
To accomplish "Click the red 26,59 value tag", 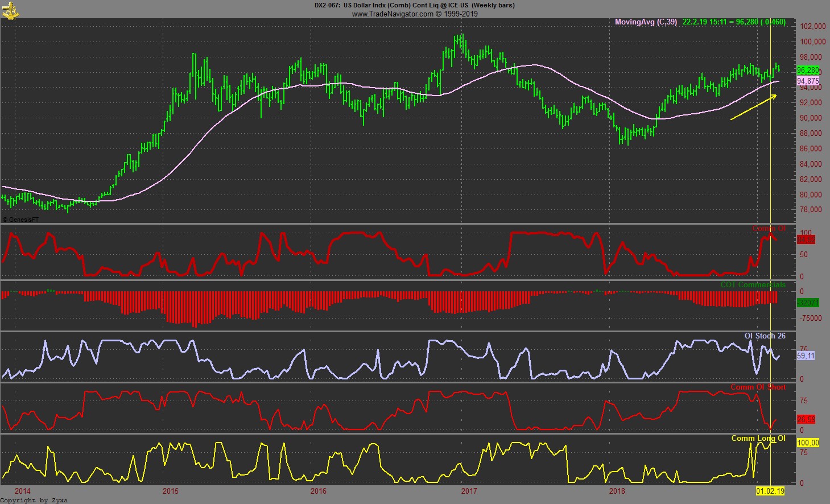I will pos(806,419).
